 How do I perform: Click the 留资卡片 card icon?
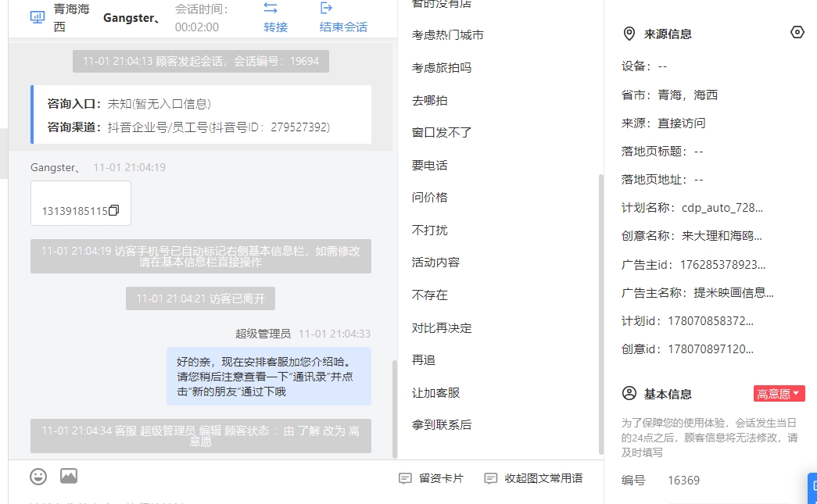point(405,478)
